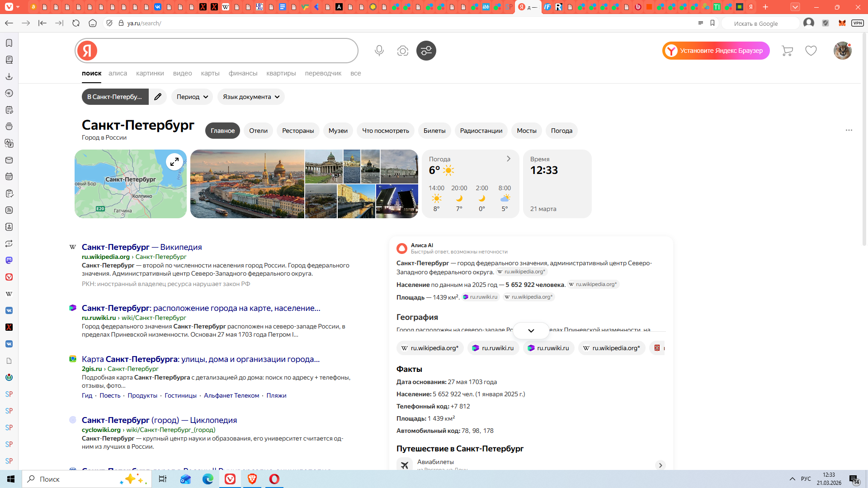Toggle the "В Санкт-Петербу..." region filter
Viewport: 868px width, 488px height.
(x=115, y=97)
